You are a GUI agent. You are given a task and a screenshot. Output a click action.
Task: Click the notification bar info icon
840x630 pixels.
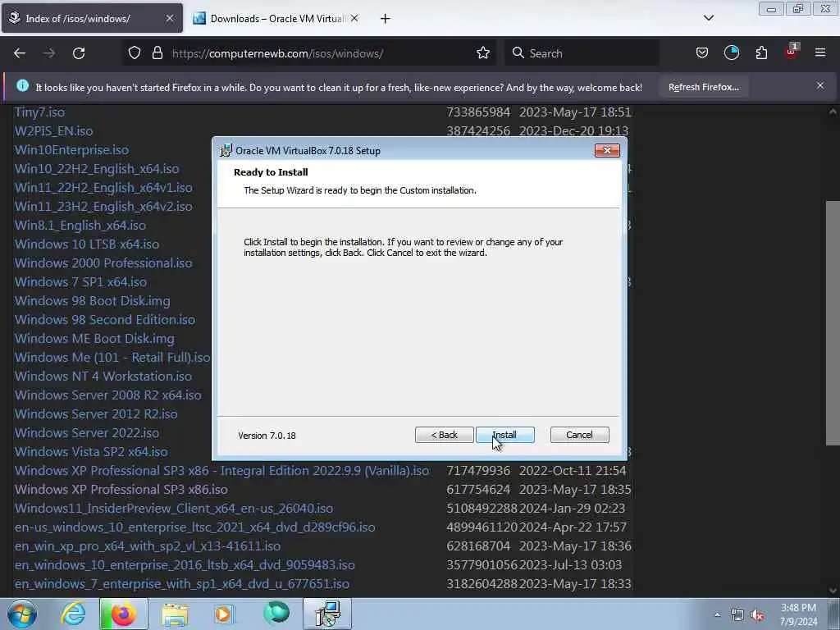[x=22, y=85]
